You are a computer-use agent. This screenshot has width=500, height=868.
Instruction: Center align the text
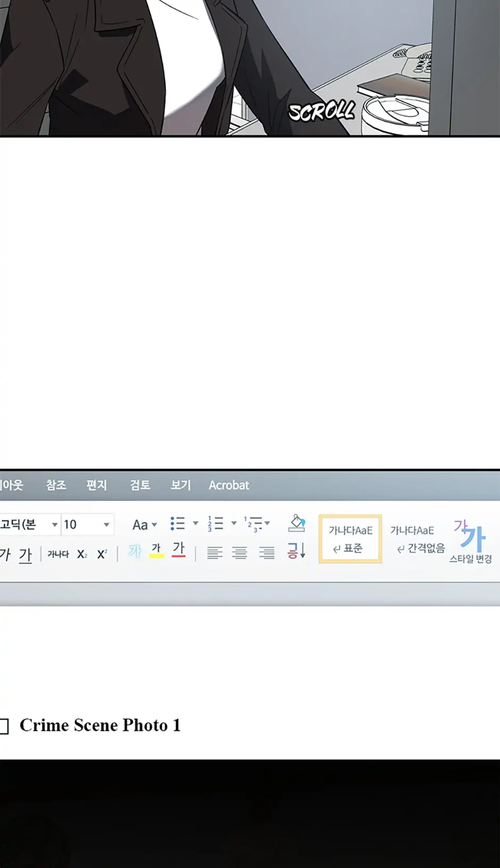(x=240, y=553)
